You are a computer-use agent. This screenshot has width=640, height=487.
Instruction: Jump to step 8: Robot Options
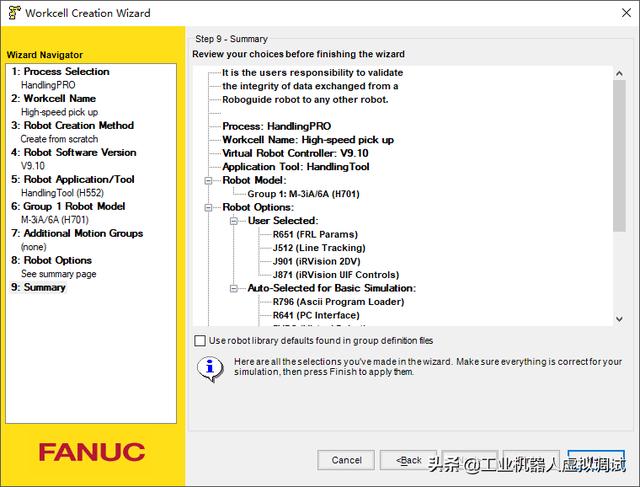point(51,260)
